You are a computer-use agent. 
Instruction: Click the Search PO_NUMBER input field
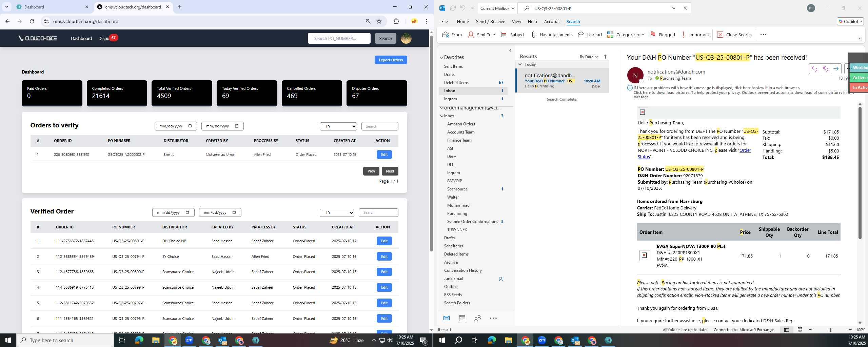click(x=339, y=38)
